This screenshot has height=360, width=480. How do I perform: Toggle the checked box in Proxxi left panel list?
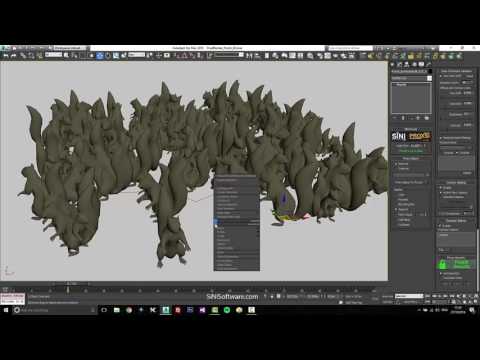396,209
